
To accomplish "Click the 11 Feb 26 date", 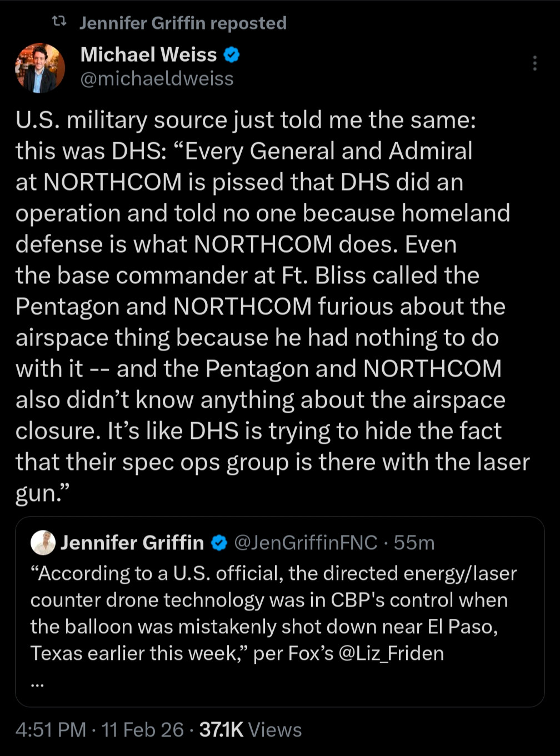I will 142,730.
